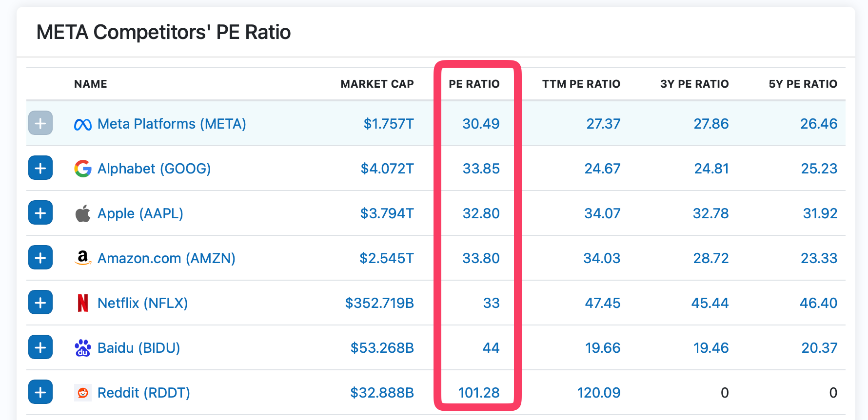This screenshot has height=420, width=868.
Task: Click Amazon's market cap $2.545T
Action: click(x=387, y=258)
